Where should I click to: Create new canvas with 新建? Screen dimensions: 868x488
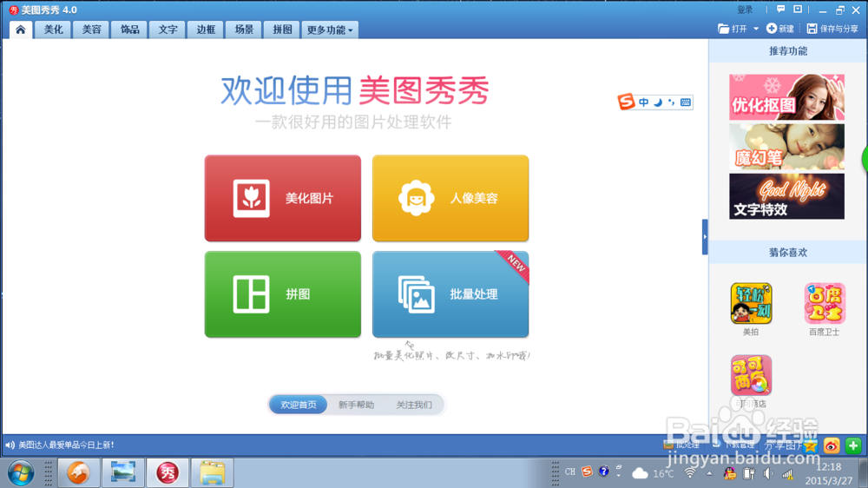pyautogui.click(x=780, y=29)
